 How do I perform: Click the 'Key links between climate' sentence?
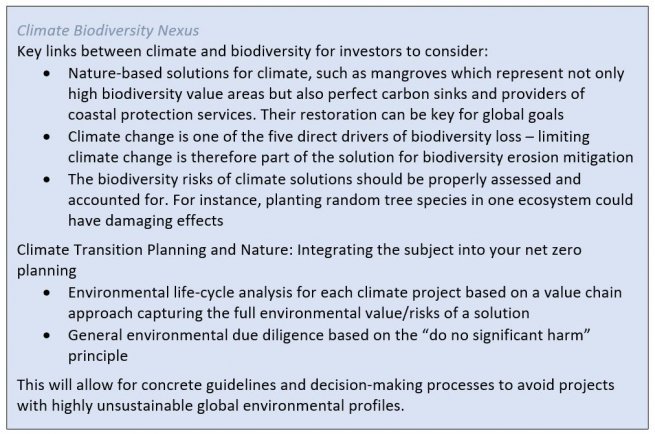(252, 51)
